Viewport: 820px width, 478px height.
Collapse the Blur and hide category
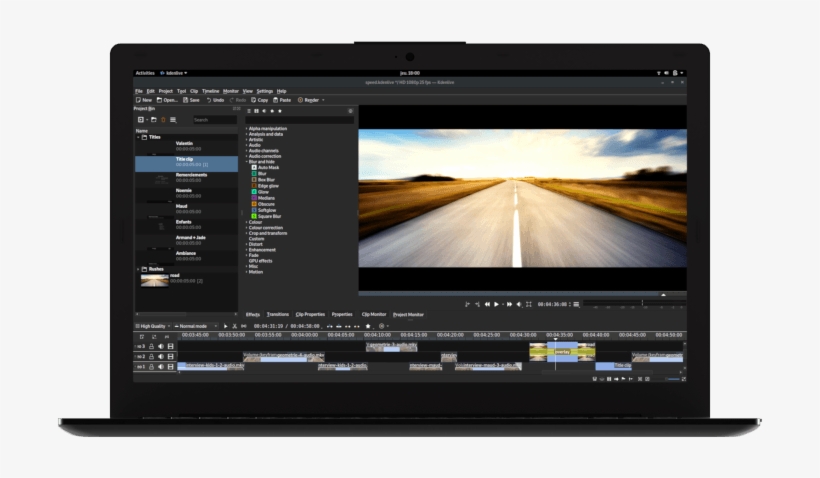point(247,162)
